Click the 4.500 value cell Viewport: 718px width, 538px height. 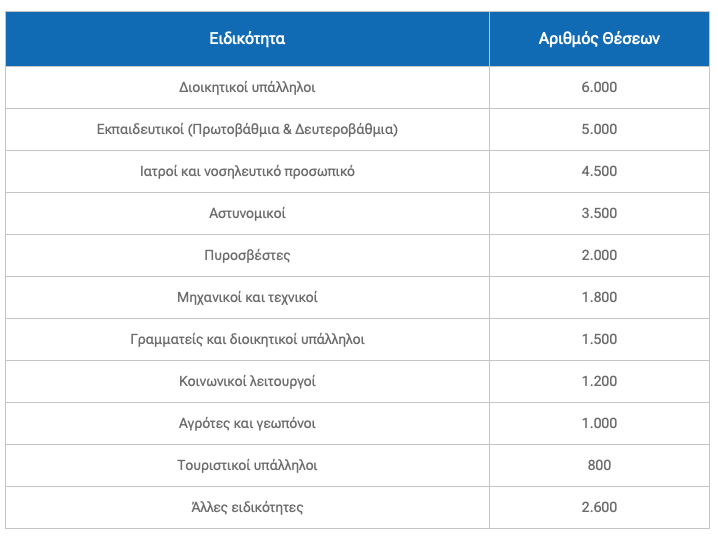click(599, 171)
